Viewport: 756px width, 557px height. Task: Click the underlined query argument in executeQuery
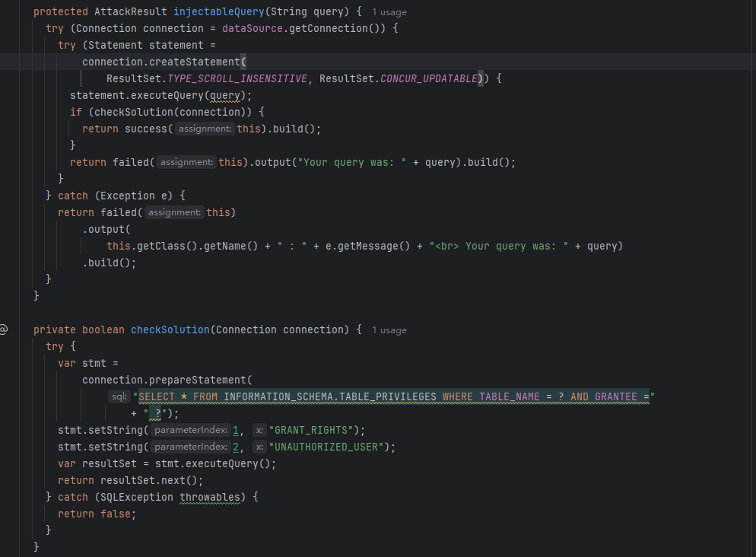click(224, 95)
